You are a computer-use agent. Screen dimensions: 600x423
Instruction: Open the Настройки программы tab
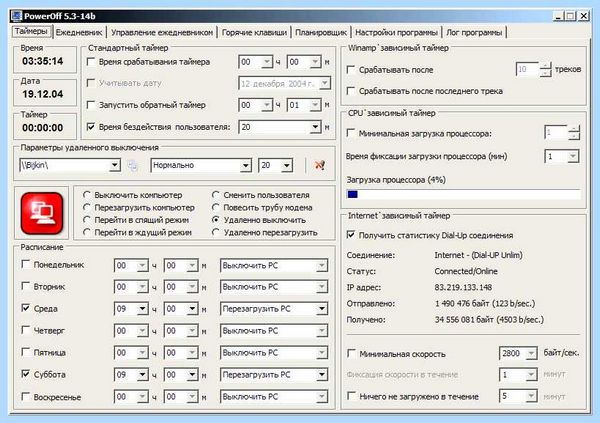396,33
